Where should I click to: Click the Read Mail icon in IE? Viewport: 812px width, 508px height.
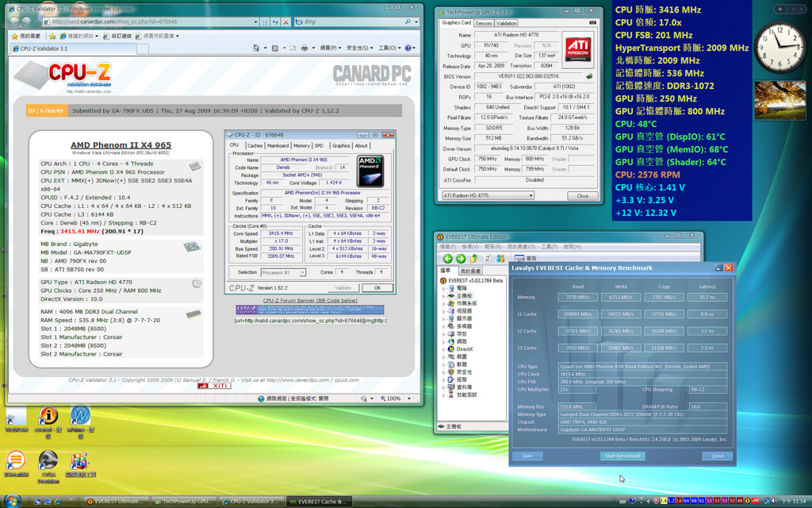click(293, 48)
